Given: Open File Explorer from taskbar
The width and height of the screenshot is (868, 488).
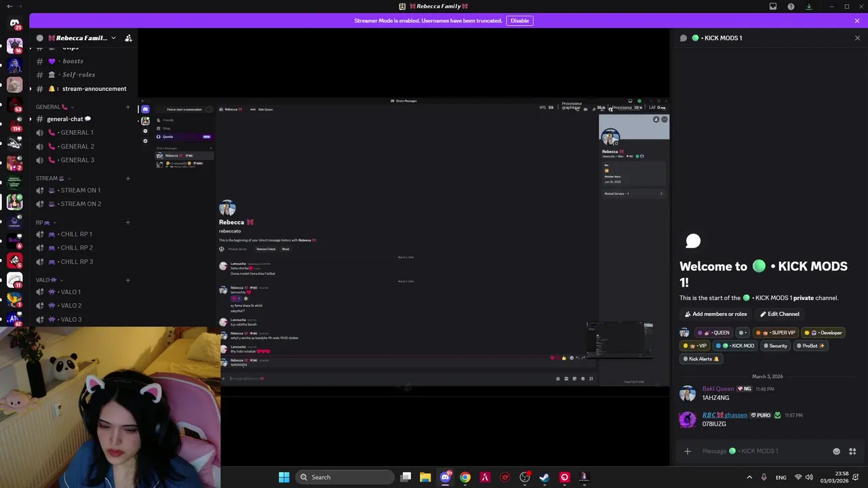Looking at the screenshot, I should click(x=425, y=477).
